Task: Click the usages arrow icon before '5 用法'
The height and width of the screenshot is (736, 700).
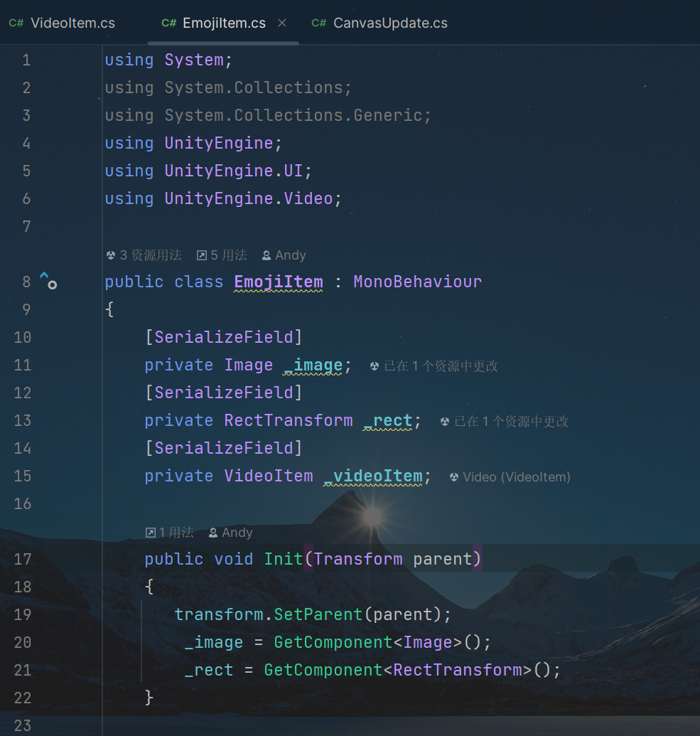Action: [202, 255]
